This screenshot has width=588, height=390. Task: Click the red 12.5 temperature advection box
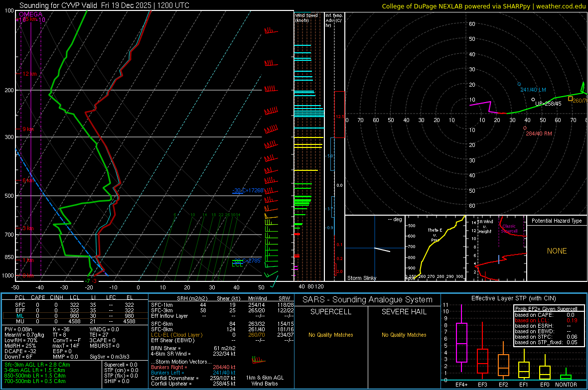[x=339, y=115]
